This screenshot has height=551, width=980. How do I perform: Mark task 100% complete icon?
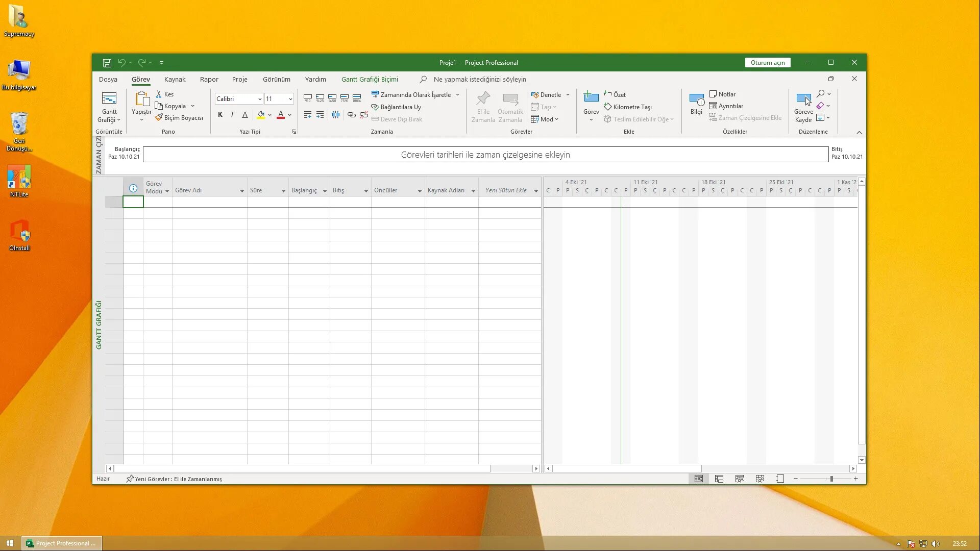point(356,97)
